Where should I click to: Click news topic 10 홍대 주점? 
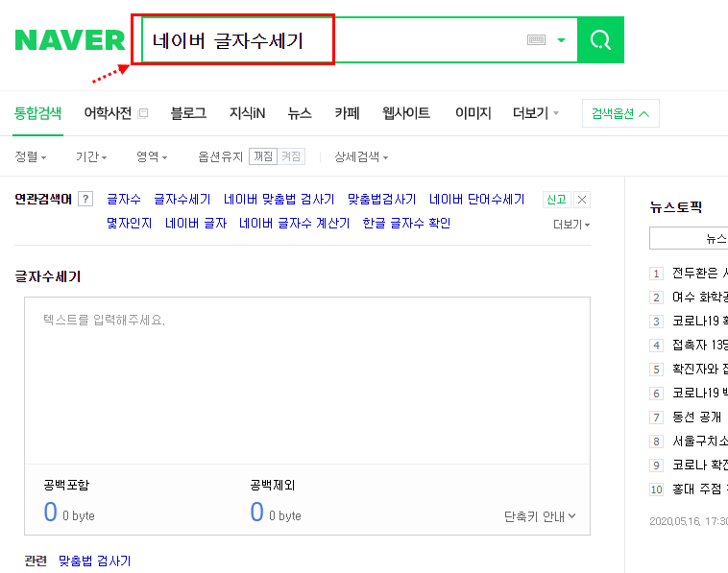click(x=700, y=489)
